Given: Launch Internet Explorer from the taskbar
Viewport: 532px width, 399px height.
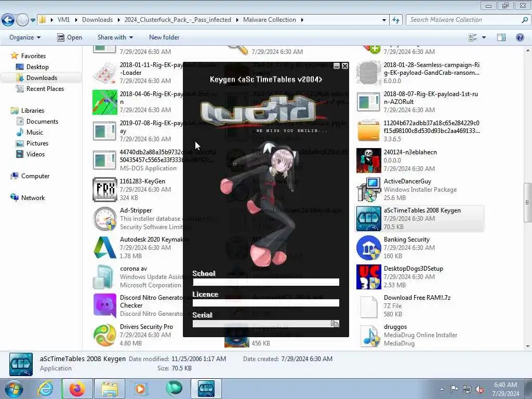Looking at the screenshot, I should pyautogui.click(x=45, y=389).
